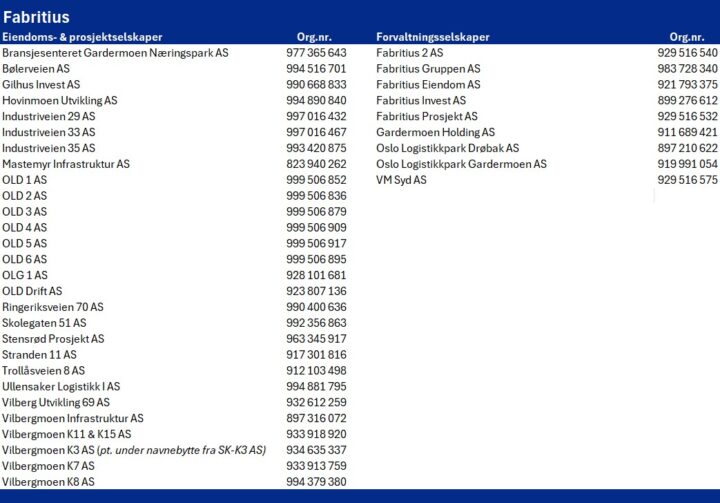The width and height of the screenshot is (720, 503).
Task: Click Vilbergmoen Infrastruktur AS
Action: 73,418
